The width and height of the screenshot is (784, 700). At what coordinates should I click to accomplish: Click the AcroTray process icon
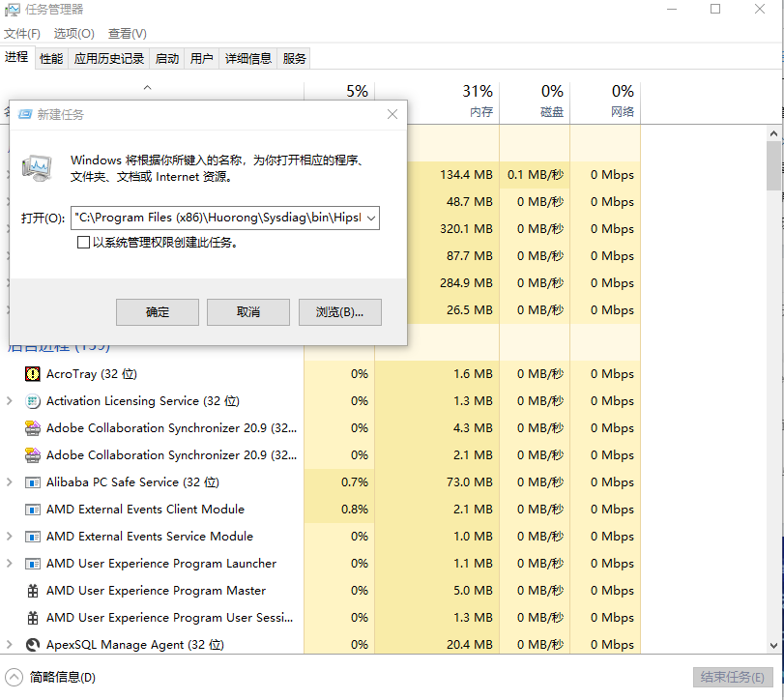coord(33,374)
